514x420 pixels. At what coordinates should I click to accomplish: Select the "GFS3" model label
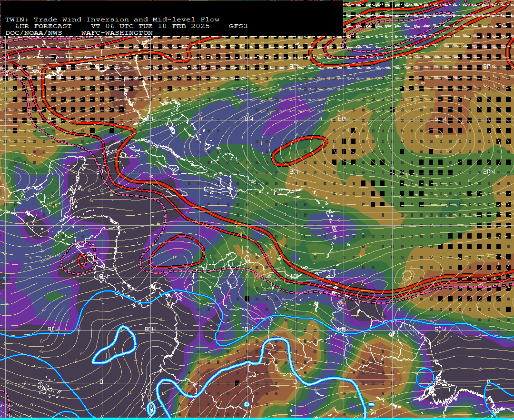point(238,26)
